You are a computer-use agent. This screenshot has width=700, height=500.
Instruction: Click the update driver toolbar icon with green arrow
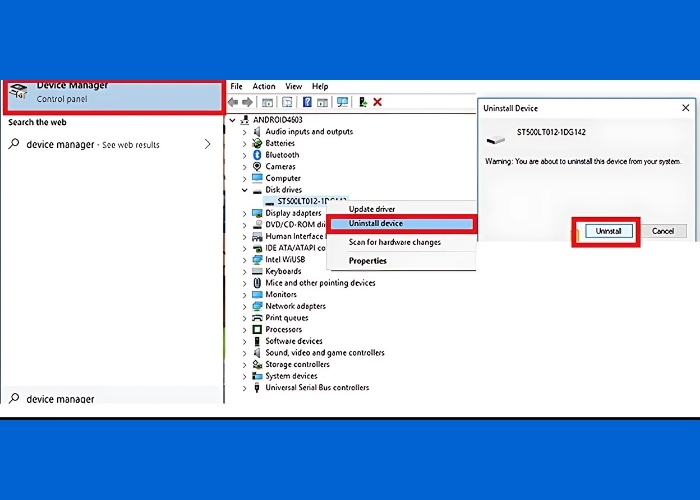pos(362,102)
